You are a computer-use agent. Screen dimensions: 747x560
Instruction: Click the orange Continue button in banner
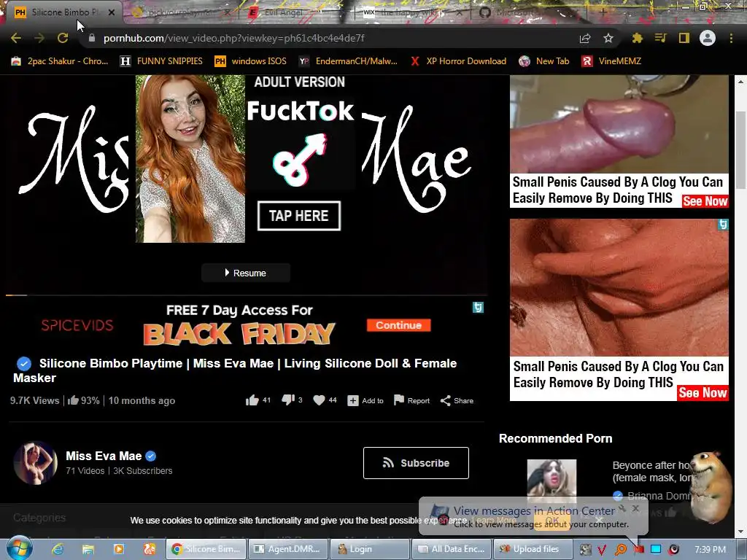pyautogui.click(x=399, y=325)
